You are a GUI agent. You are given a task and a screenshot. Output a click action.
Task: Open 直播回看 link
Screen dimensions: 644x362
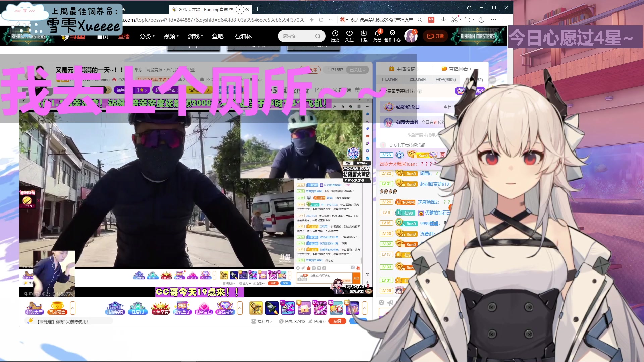click(457, 69)
